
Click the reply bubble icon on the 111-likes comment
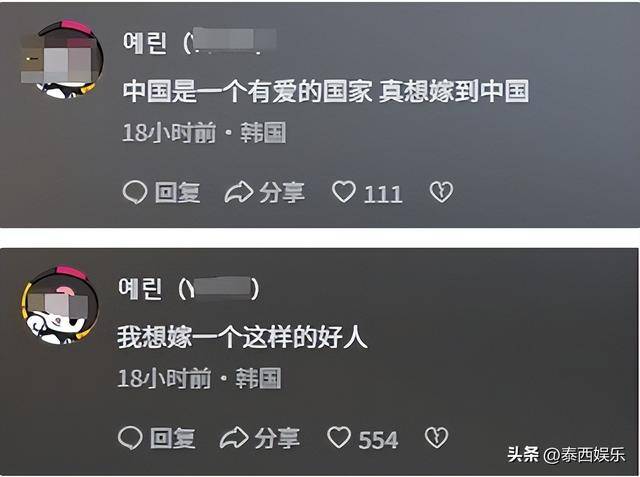(135, 192)
